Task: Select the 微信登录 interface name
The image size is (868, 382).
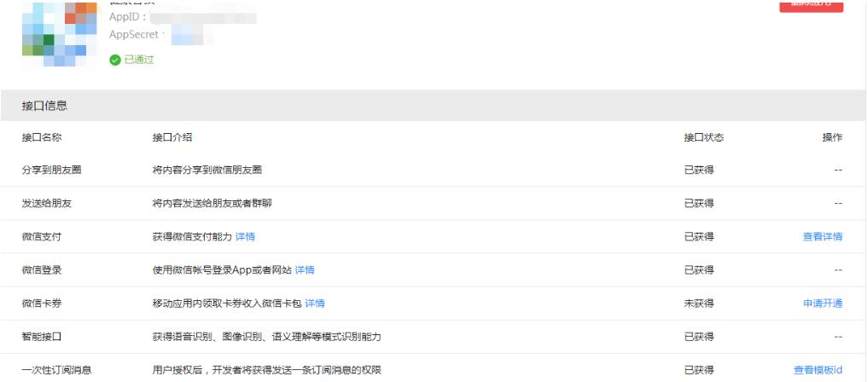Action: 42,269
